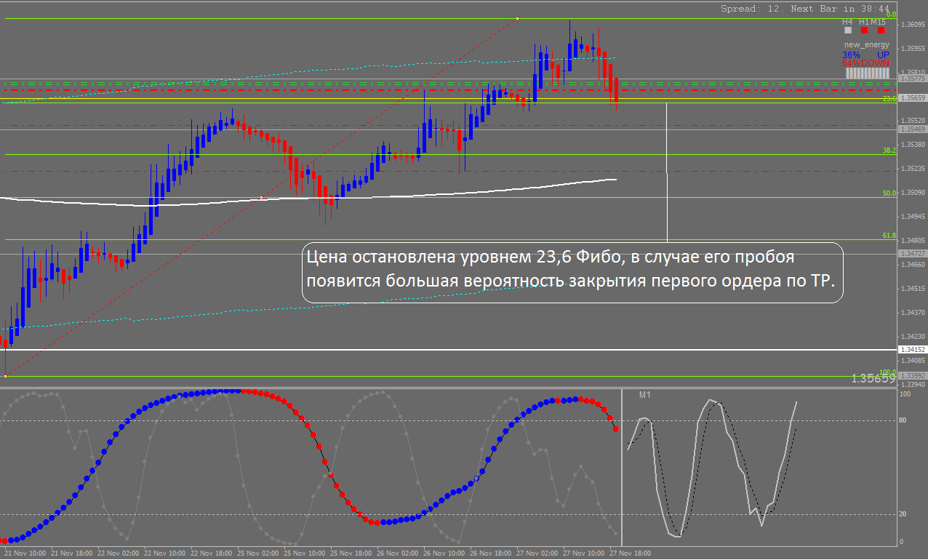
Task: Click the 1.34085 price scale value
Action: (913, 361)
